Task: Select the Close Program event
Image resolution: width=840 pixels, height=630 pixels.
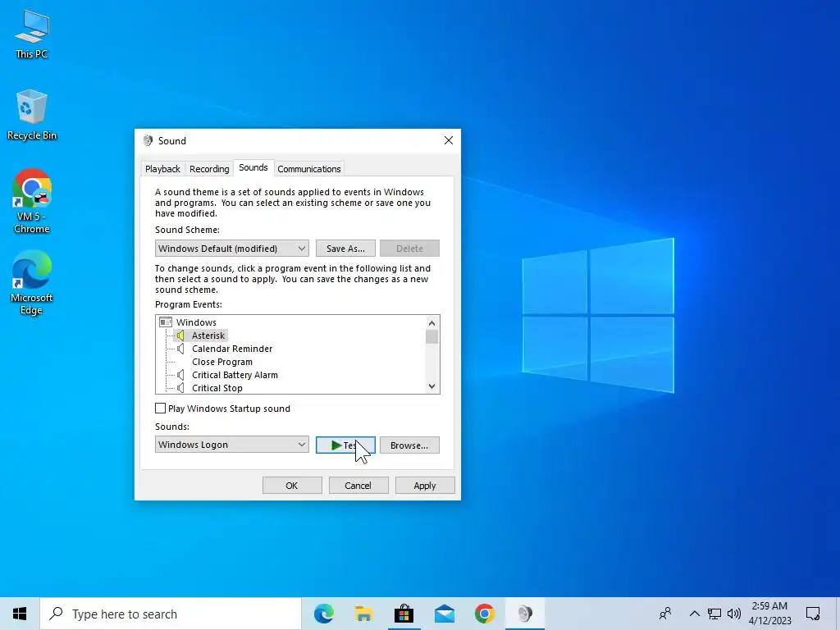Action: pos(222,362)
